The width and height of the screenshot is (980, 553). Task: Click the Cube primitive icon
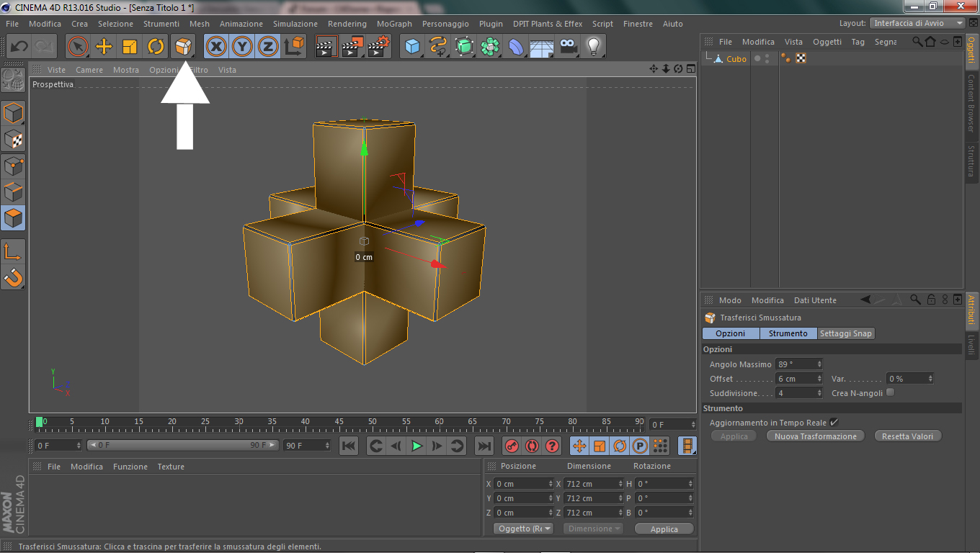[x=412, y=48]
